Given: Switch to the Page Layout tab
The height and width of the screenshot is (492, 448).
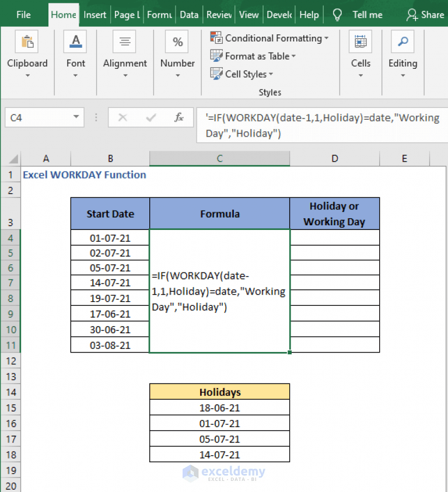Looking at the screenshot, I should click(127, 15).
